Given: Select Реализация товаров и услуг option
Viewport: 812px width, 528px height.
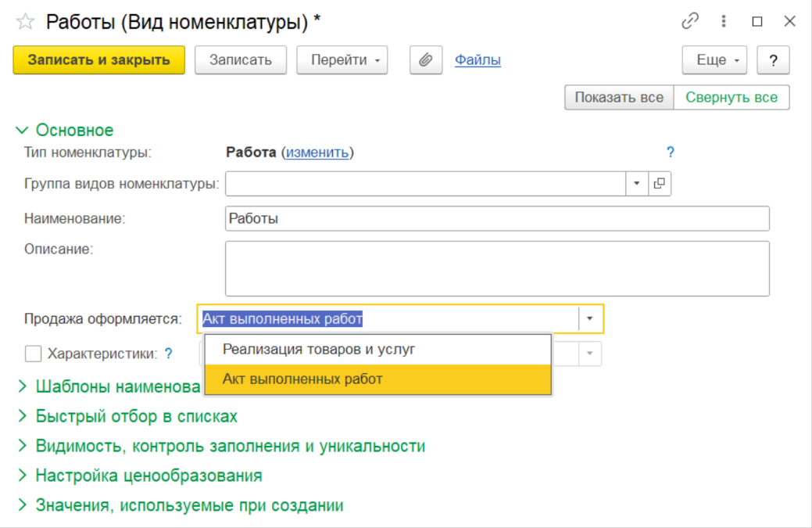Looking at the screenshot, I should (319, 350).
